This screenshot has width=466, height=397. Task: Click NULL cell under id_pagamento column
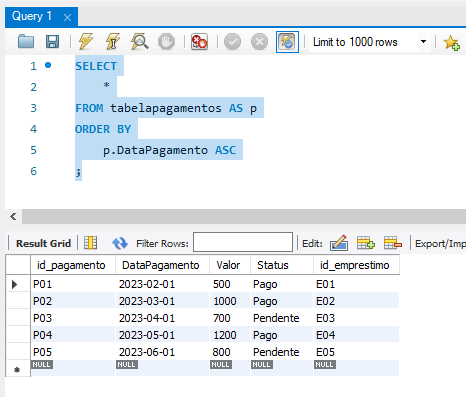(x=73, y=368)
